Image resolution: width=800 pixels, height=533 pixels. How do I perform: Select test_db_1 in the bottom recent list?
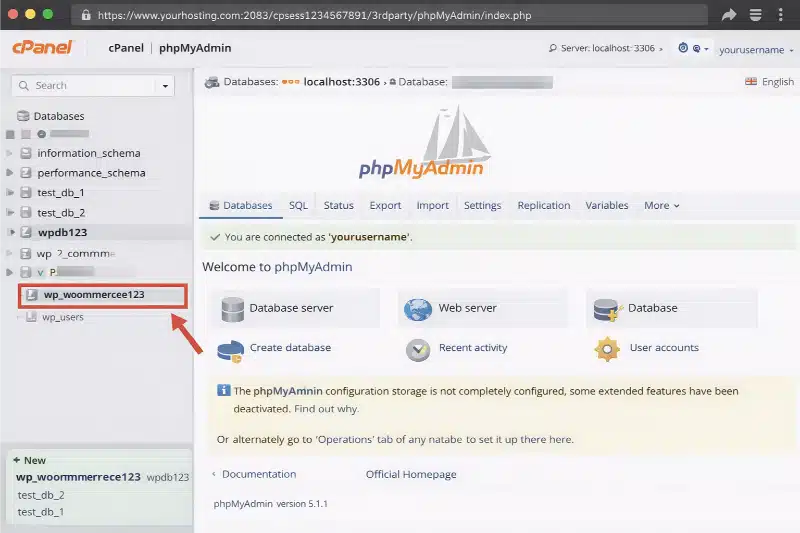click(41, 512)
